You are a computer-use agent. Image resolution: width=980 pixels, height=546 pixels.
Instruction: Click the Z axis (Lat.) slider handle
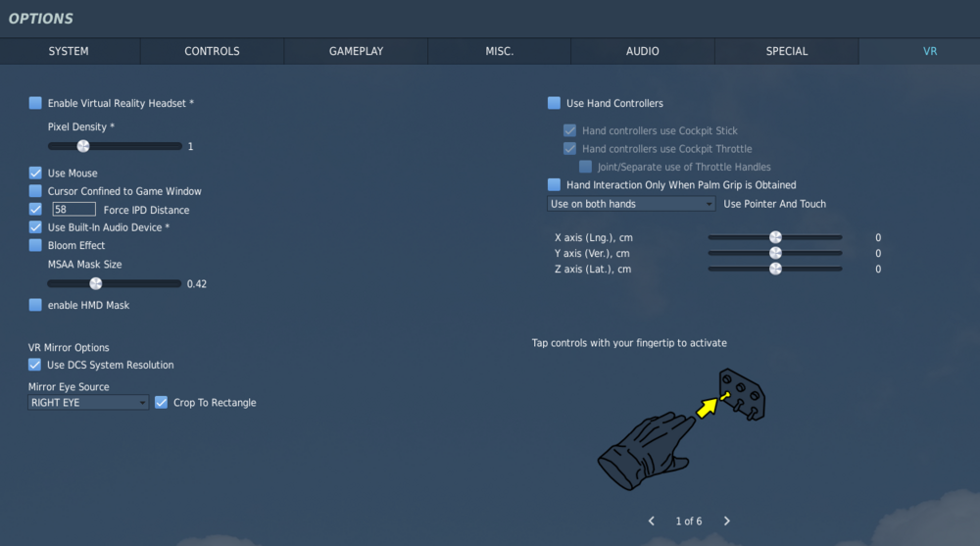pyautogui.click(x=775, y=269)
